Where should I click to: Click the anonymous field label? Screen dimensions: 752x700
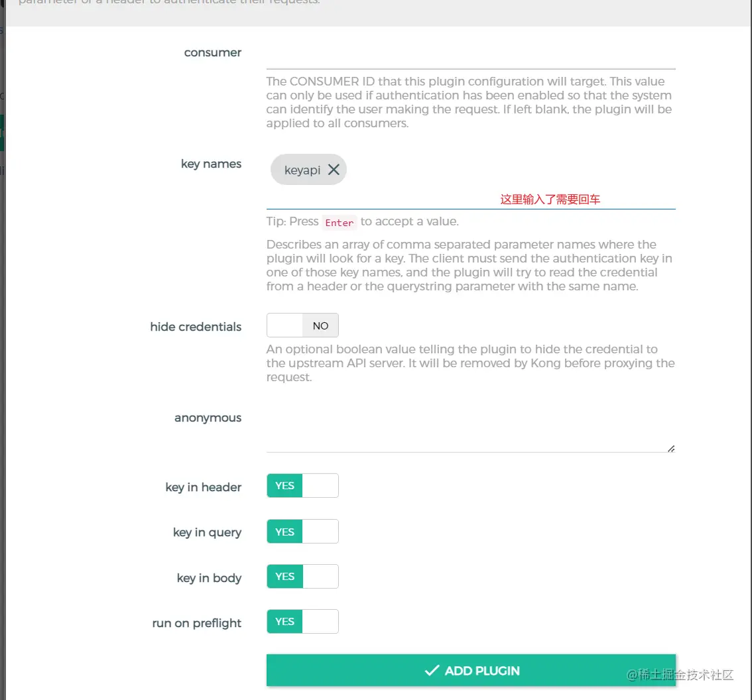coord(208,418)
